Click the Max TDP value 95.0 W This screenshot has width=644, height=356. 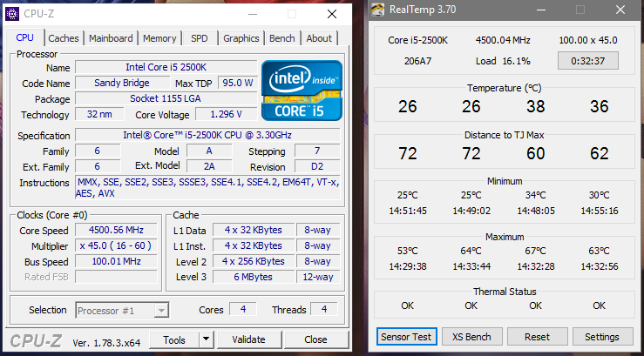238,83
